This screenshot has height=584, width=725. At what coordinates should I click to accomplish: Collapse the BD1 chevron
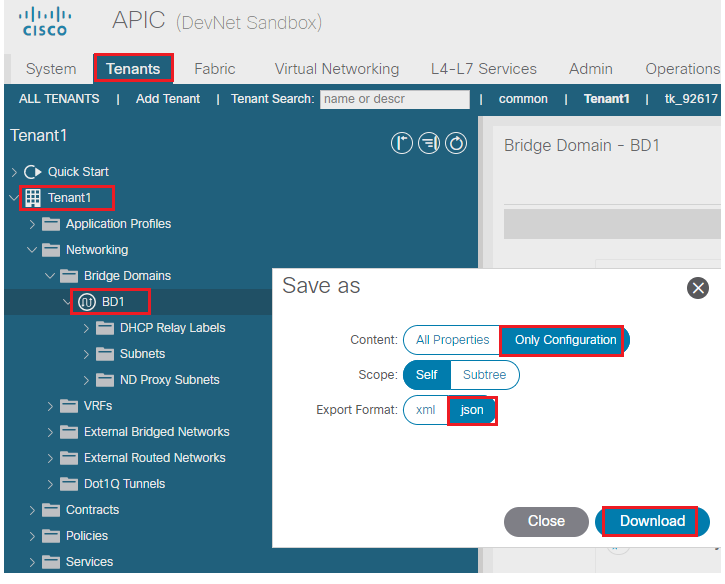click(67, 302)
